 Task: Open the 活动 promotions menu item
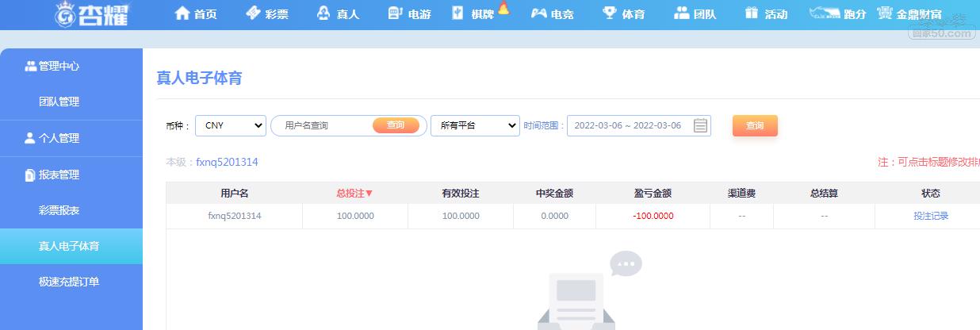coord(766,13)
